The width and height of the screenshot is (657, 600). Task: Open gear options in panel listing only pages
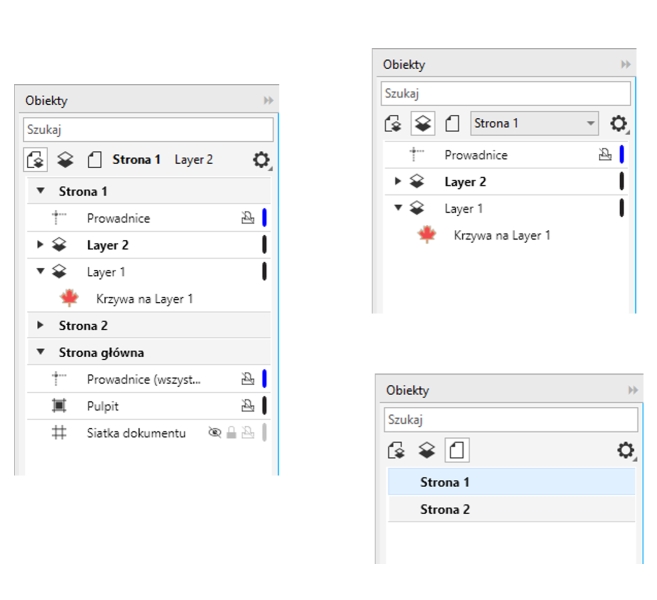point(625,451)
